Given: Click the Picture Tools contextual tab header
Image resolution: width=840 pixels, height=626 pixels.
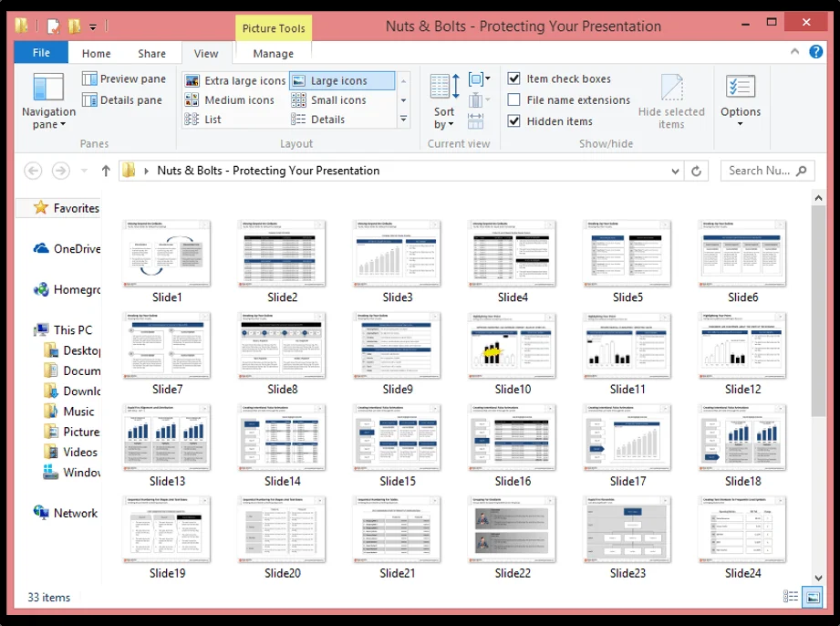Looking at the screenshot, I should click(x=274, y=28).
